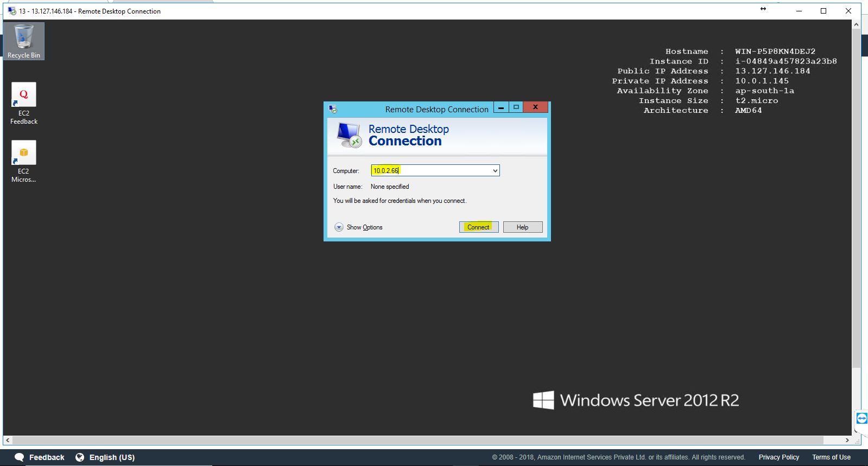The image size is (868, 466).
Task: Click the horizontal scrollbar left arrow
Action: (7, 440)
